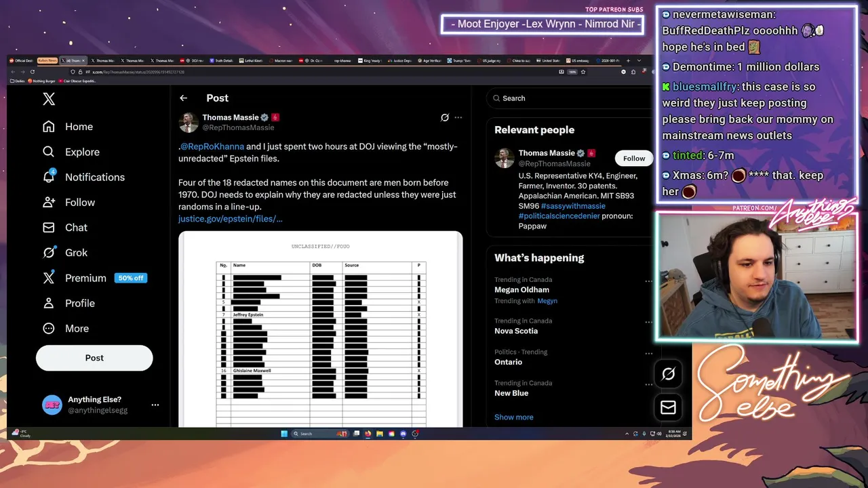Screen dimensions: 868x488
Task: Go to Home in the X sidebar
Action: tap(67, 127)
